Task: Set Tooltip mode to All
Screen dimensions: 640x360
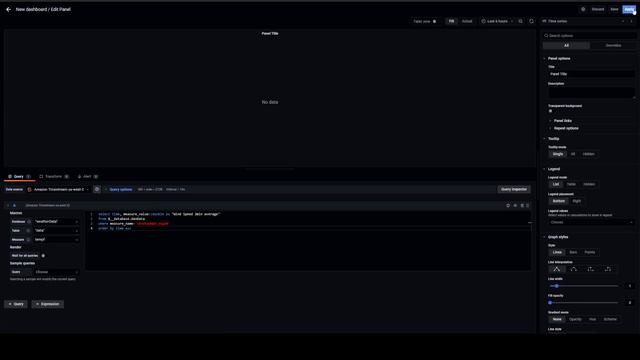Action: [x=573, y=154]
